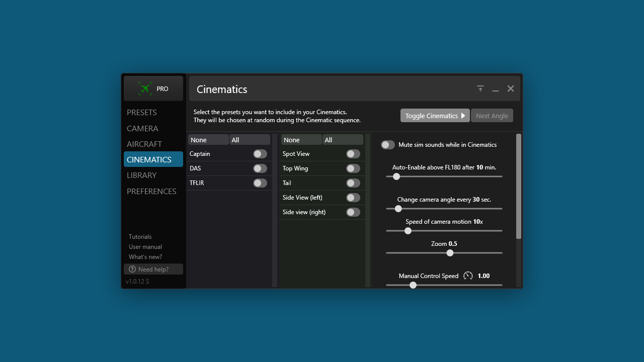
Task: Click the green airplane PRO logo
Action: [x=145, y=89]
